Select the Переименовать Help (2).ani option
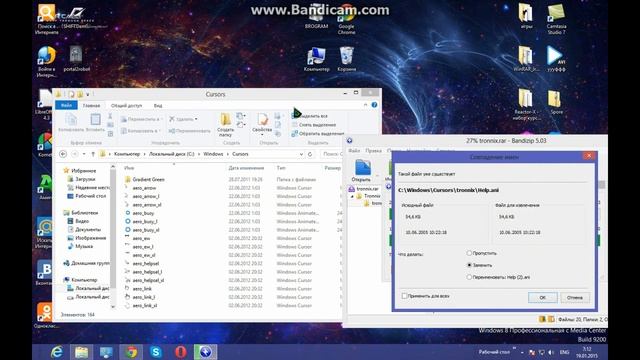640x360 pixels. (x=498, y=277)
